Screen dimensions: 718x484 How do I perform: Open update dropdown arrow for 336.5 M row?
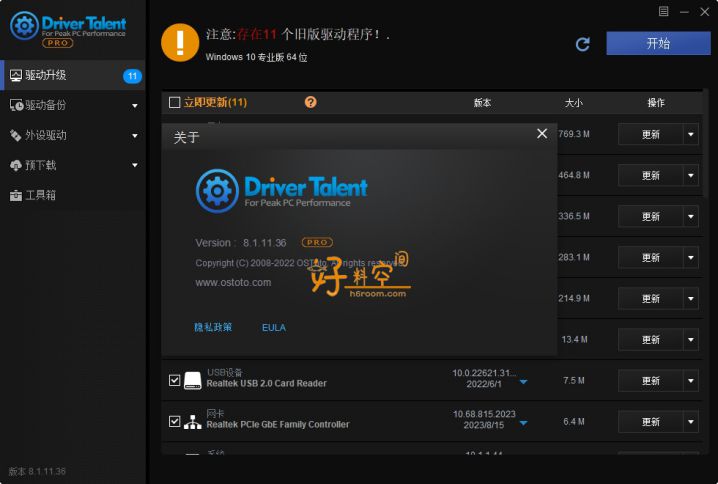(691, 217)
